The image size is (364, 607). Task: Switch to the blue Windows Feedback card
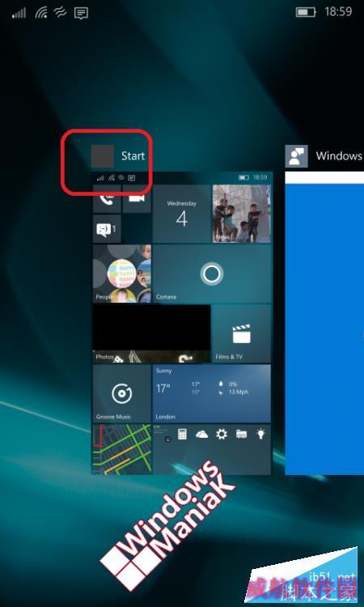tap(324, 323)
